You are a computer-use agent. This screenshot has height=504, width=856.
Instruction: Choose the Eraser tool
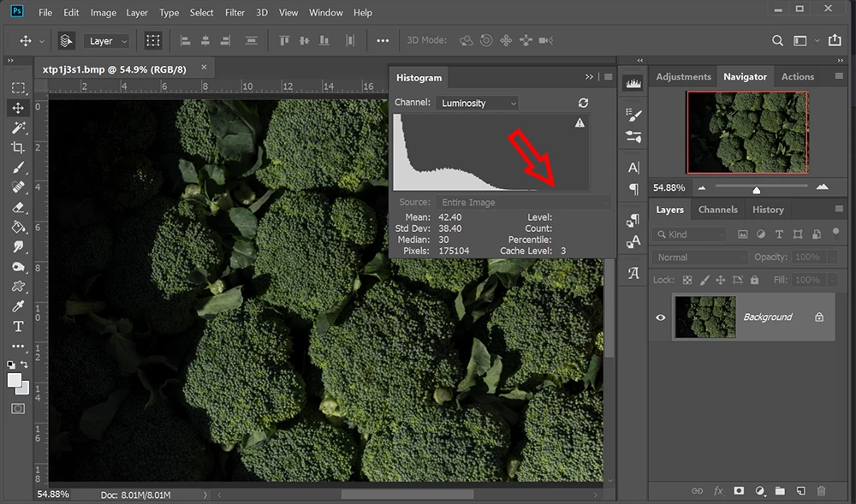click(18, 207)
